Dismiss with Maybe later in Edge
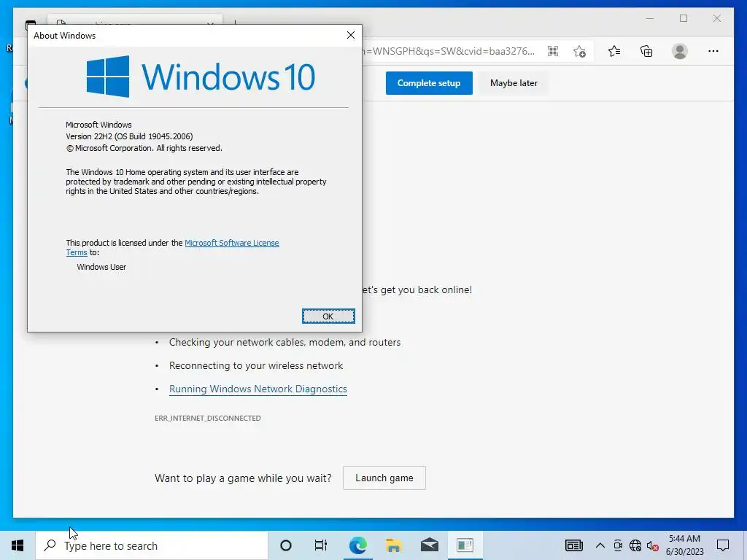This screenshot has width=747, height=560. (514, 83)
